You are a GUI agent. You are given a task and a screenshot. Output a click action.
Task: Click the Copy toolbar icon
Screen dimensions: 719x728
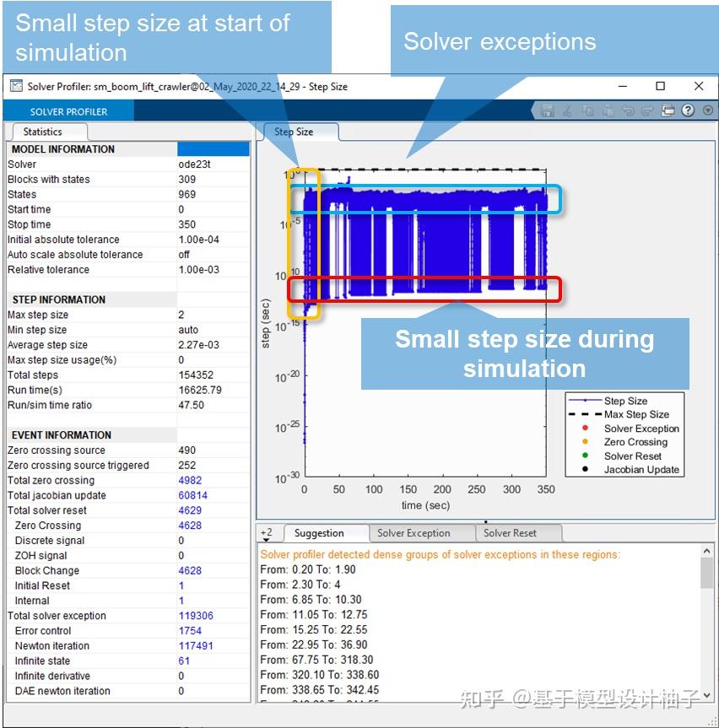(x=587, y=111)
